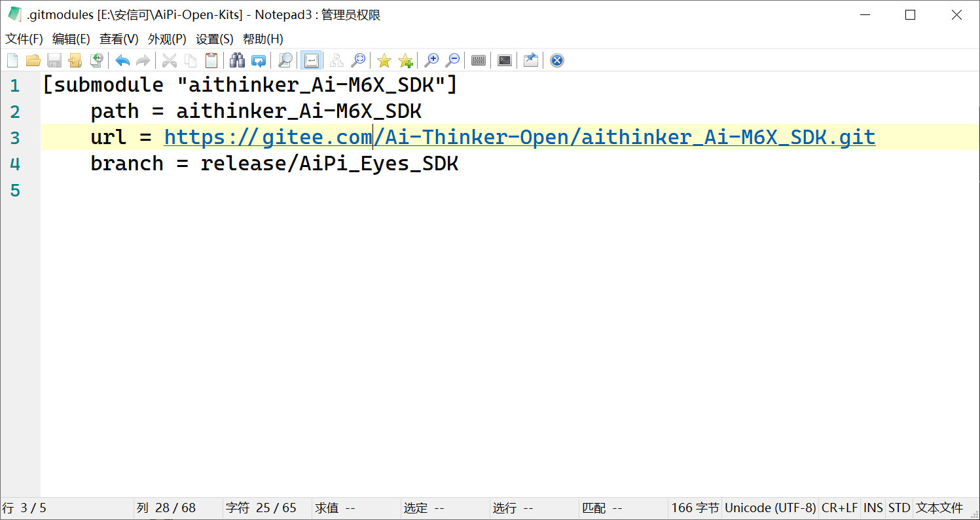Click the Unicode (UTF-8) encoding status field

(x=771, y=508)
